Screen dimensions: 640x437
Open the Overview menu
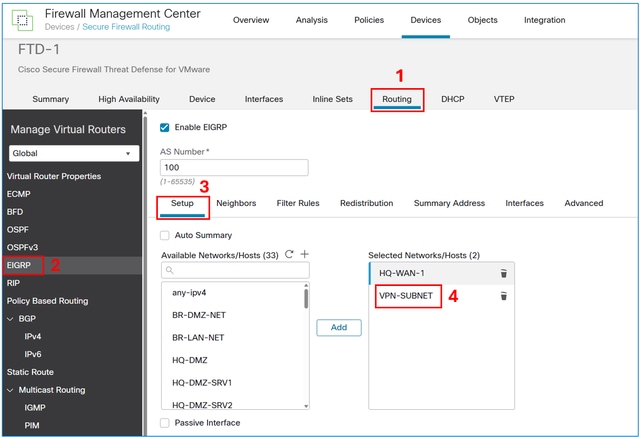(x=251, y=20)
